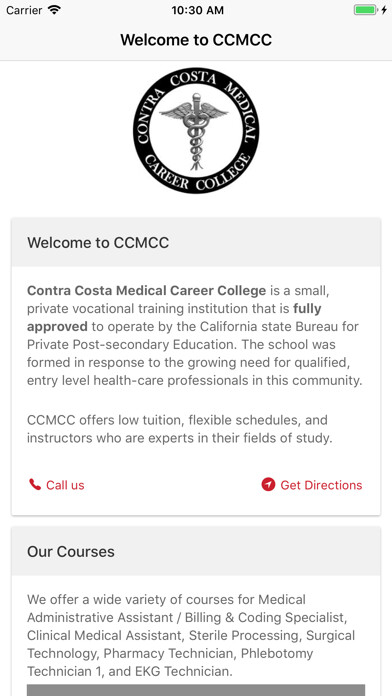The height and width of the screenshot is (696, 392).
Task: Tap the bold 'fully approved' text
Action: tap(174, 317)
